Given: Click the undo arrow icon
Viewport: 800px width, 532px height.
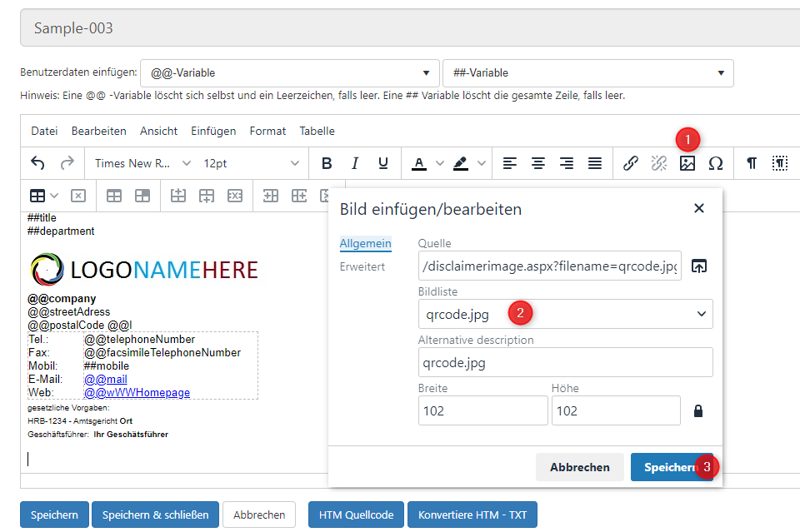Looking at the screenshot, I should (37, 163).
